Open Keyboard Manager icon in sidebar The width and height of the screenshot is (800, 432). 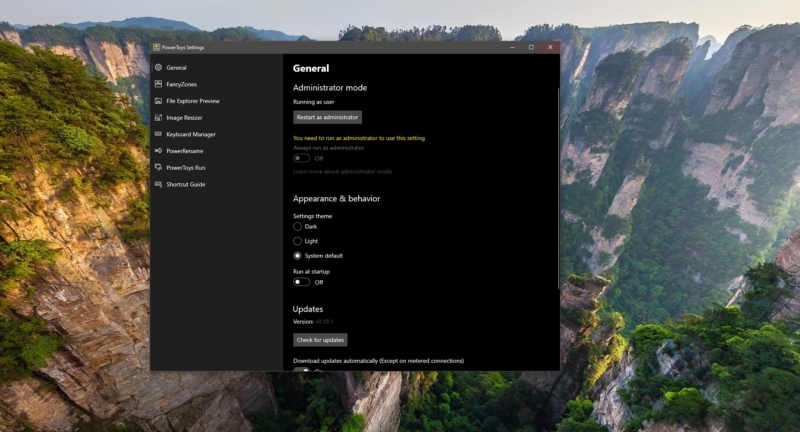point(158,134)
